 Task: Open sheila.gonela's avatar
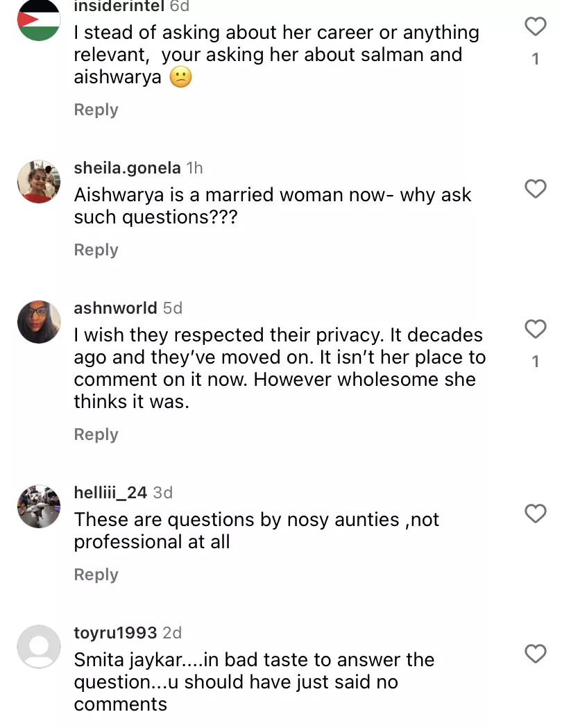(x=39, y=182)
